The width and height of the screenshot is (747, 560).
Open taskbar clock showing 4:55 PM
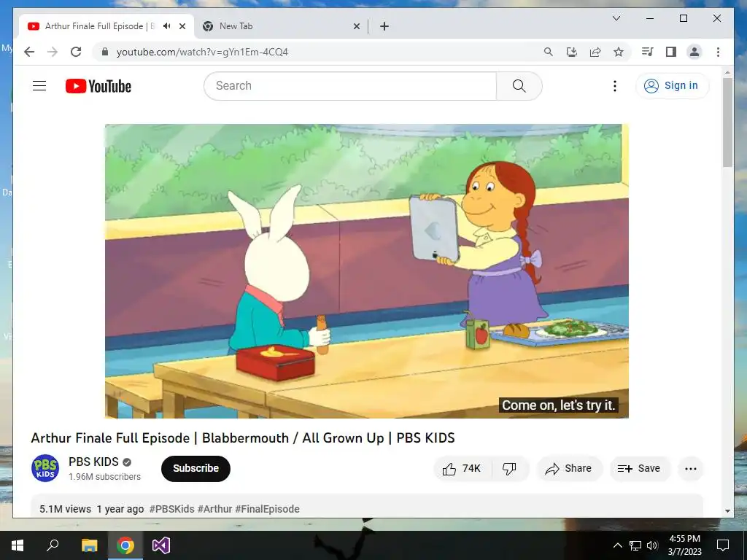(x=684, y=545)
